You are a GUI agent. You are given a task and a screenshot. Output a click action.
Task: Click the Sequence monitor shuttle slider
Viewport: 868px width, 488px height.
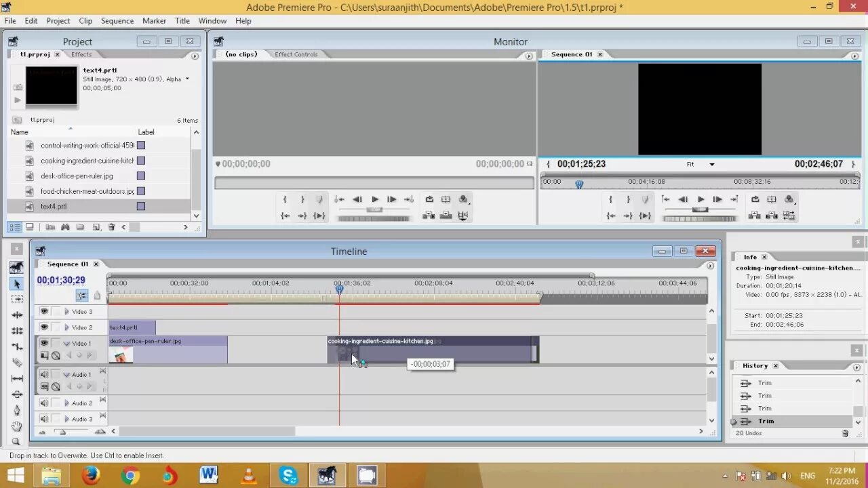point(701,209)
